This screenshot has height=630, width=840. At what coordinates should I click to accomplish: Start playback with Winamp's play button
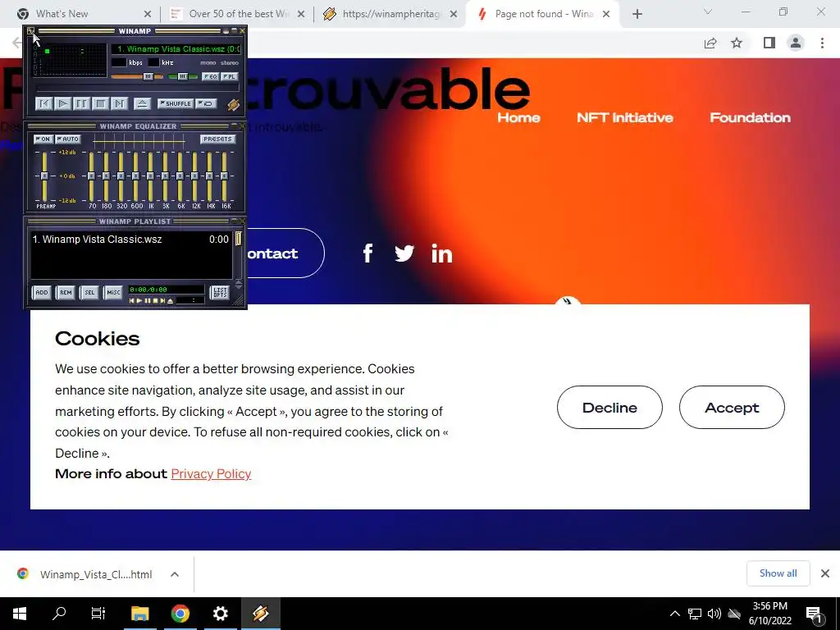coord(62,103)
